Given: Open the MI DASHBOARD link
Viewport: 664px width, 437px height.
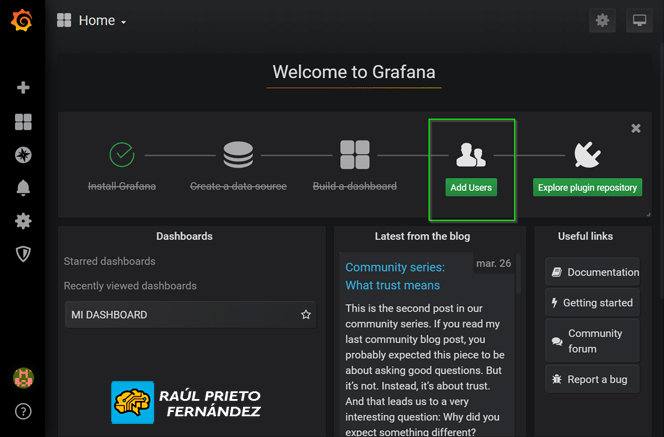Looking at the screenshot, I should pos(109,315).
